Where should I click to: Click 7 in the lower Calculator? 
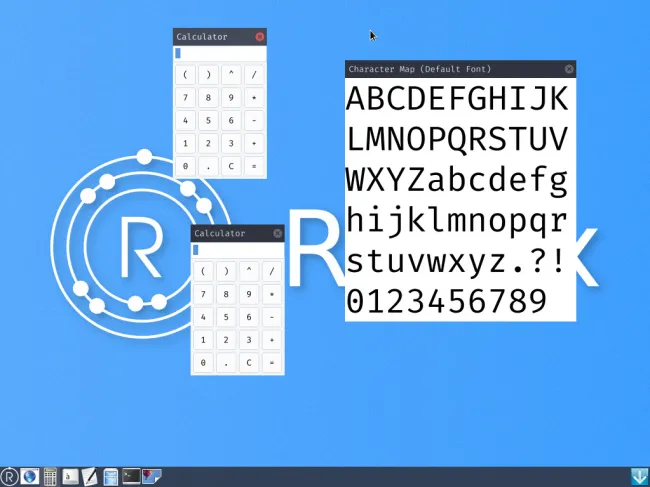(x=203, y=294)
